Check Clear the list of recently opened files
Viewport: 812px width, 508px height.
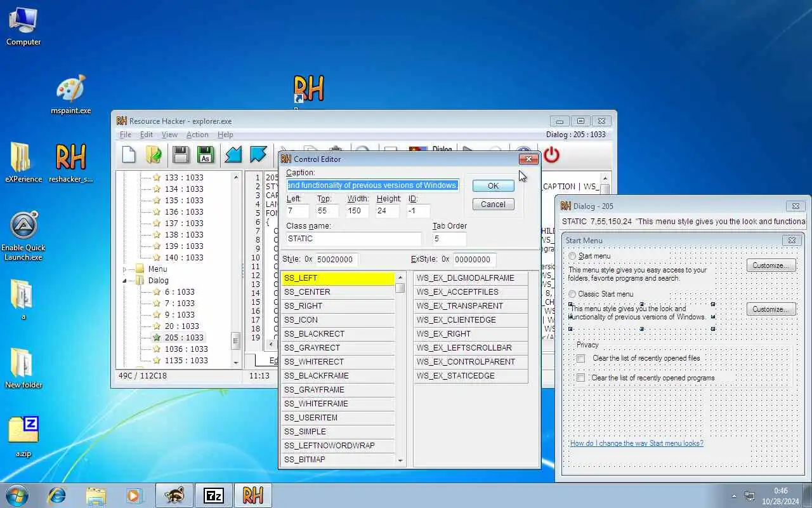(580, 358)
